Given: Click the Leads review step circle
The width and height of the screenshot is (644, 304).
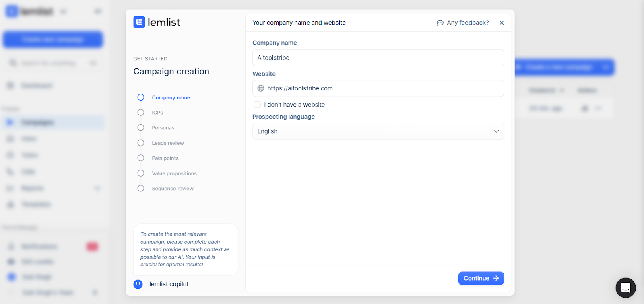Looking at the screenshot, I should point(141,143).
